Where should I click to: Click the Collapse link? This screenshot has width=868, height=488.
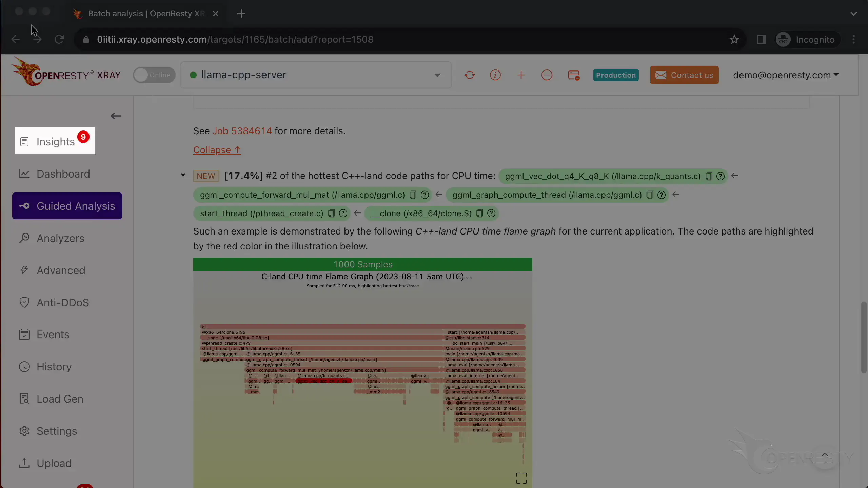(217, 150)
